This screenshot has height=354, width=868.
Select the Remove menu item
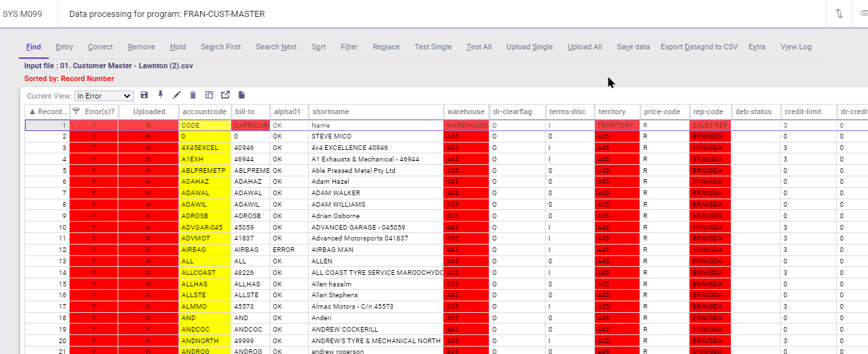tap(141, 47)
